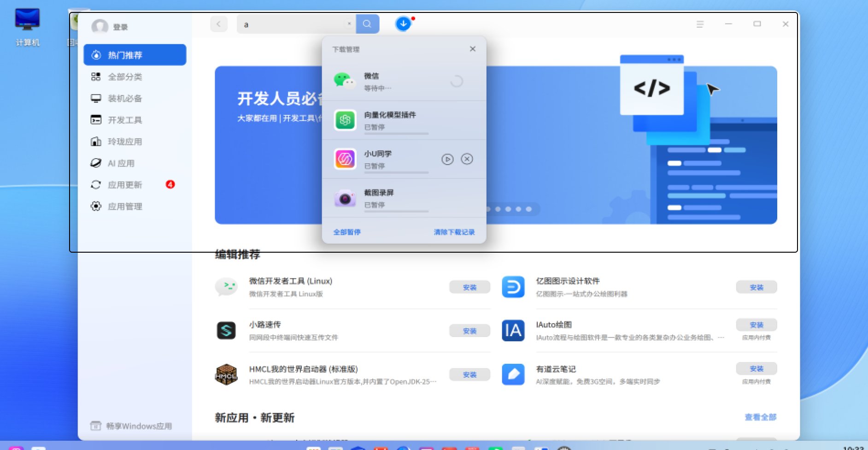Click 查看全部 link for new apps

pyautogui.click(x=761, y=417)
